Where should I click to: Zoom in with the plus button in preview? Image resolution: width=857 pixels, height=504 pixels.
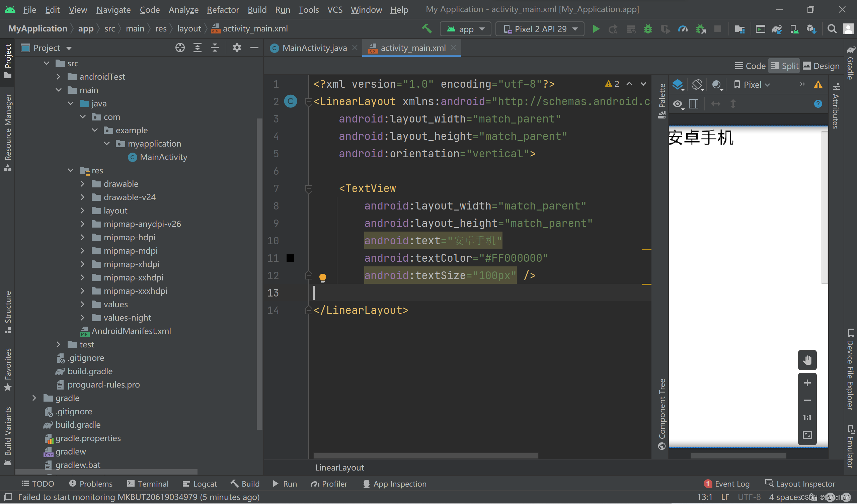point(807,383)
